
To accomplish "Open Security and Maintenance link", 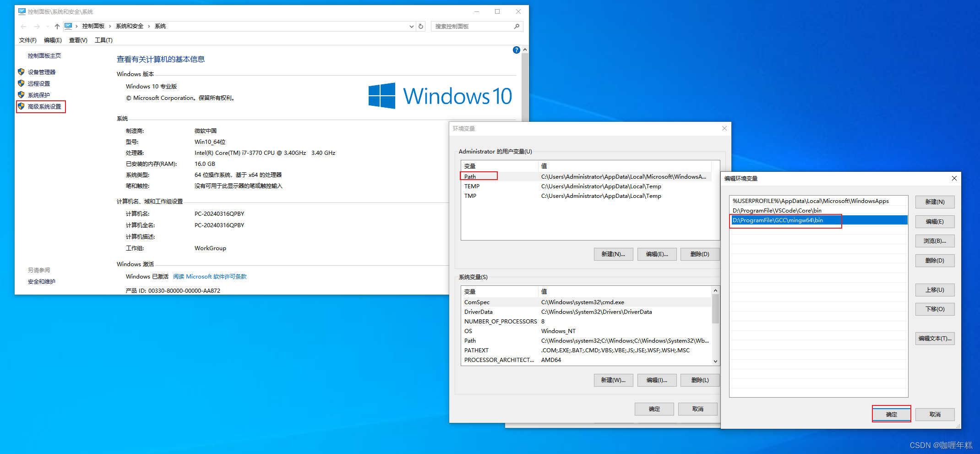I will pyautogui.click(x=42, y=282).
